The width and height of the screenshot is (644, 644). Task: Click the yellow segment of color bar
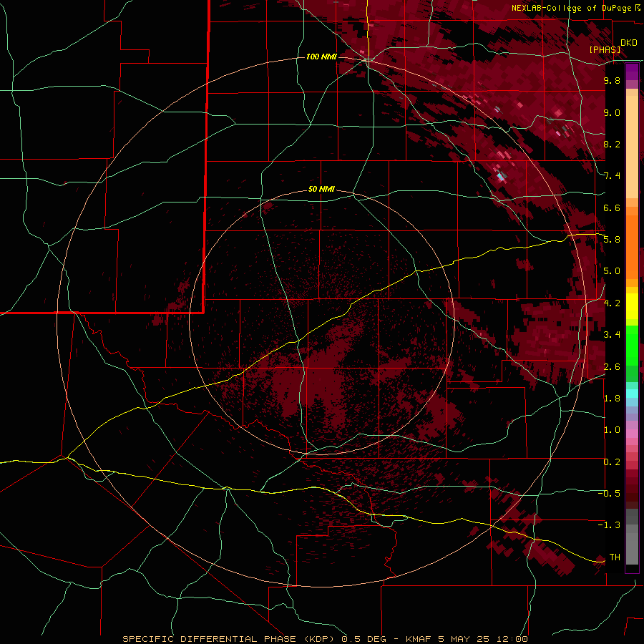pos(632,306)
